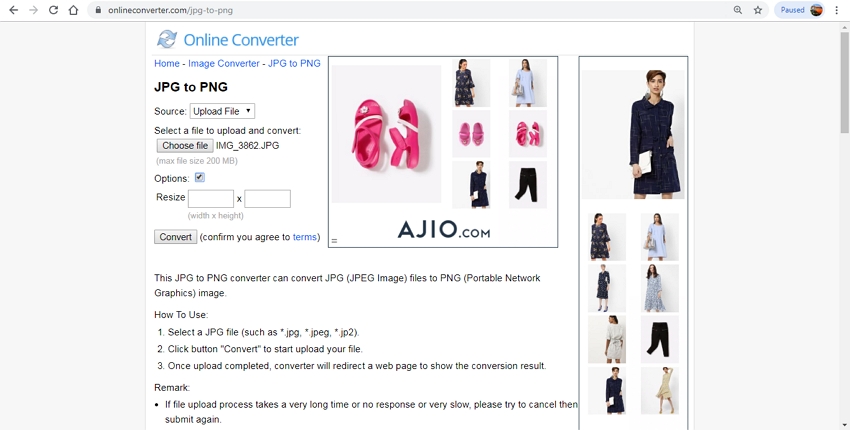Click the browser back arrow
Screen dimensions: 850x430
[14, 10]
